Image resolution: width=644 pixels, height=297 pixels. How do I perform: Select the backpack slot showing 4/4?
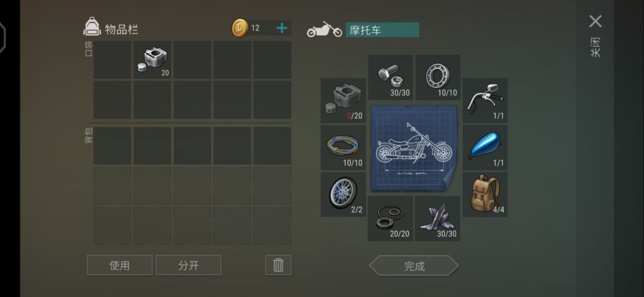click(x=485, y=194)
